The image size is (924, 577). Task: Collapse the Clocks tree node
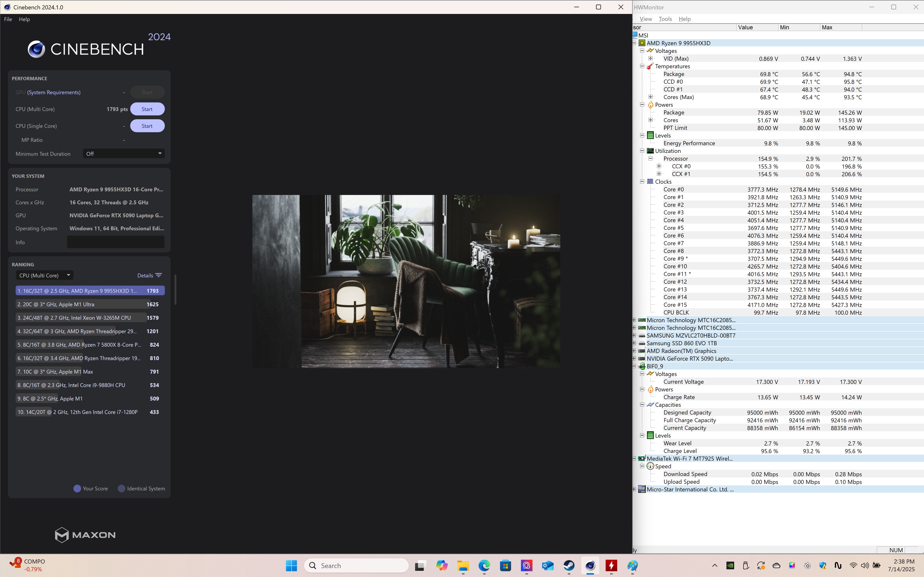pyautogui.click(x=642, y=182)
